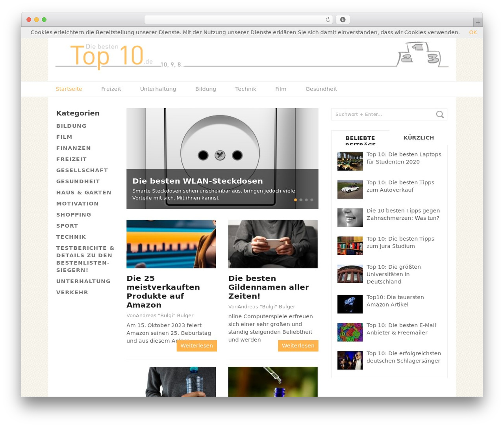504x427 pixels.
Task: Select the second slider dot
Action: click(301, 200)
